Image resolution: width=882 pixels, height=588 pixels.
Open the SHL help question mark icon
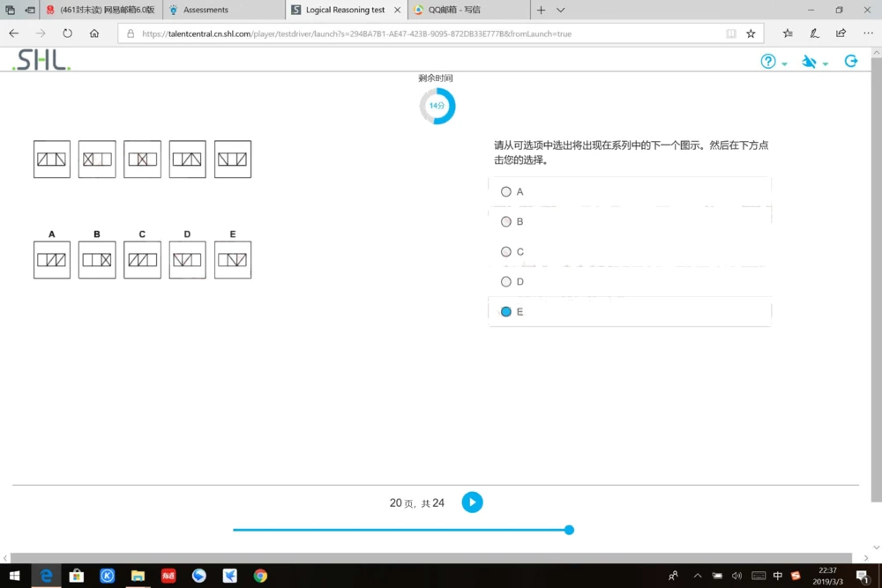[x=766, y=62]
